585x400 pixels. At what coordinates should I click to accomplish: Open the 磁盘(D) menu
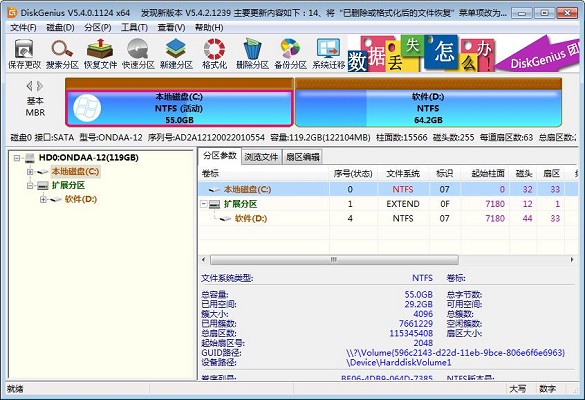(x=60, y=28)
